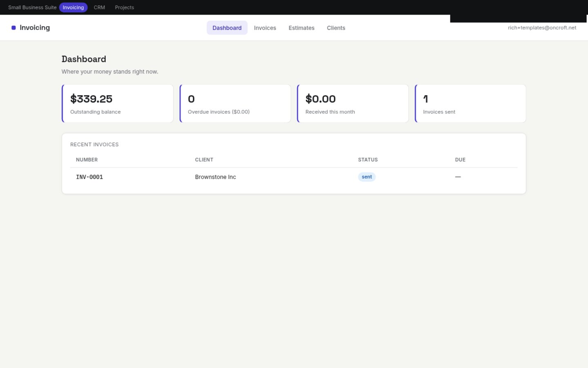Navigate to the Clients tab
The height and width of the screenshot is (368, 588).
[336, 28]
